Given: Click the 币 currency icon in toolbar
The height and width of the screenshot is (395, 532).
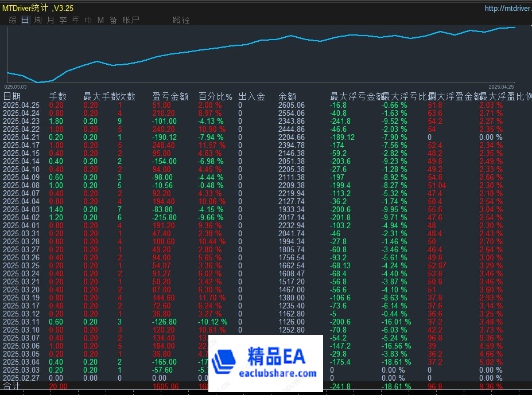Looking at the screenshot, I should pyautogui.click(x=88, y=19).
